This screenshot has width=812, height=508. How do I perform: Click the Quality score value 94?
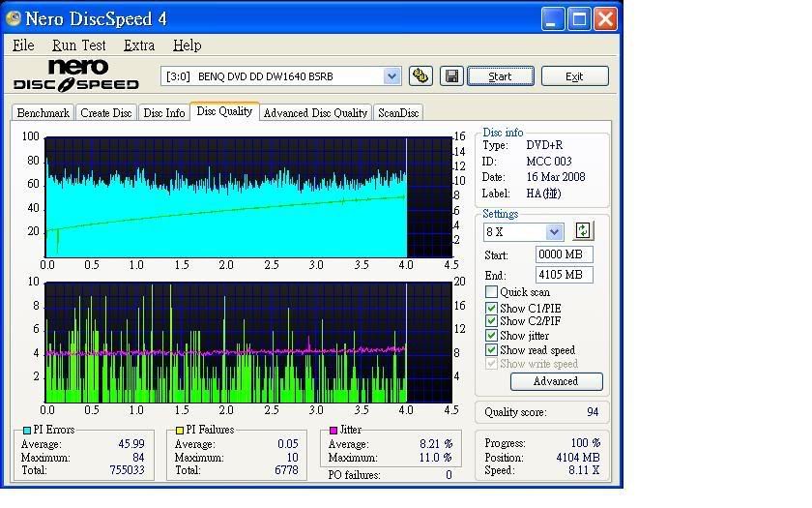(x=593, y=412)
